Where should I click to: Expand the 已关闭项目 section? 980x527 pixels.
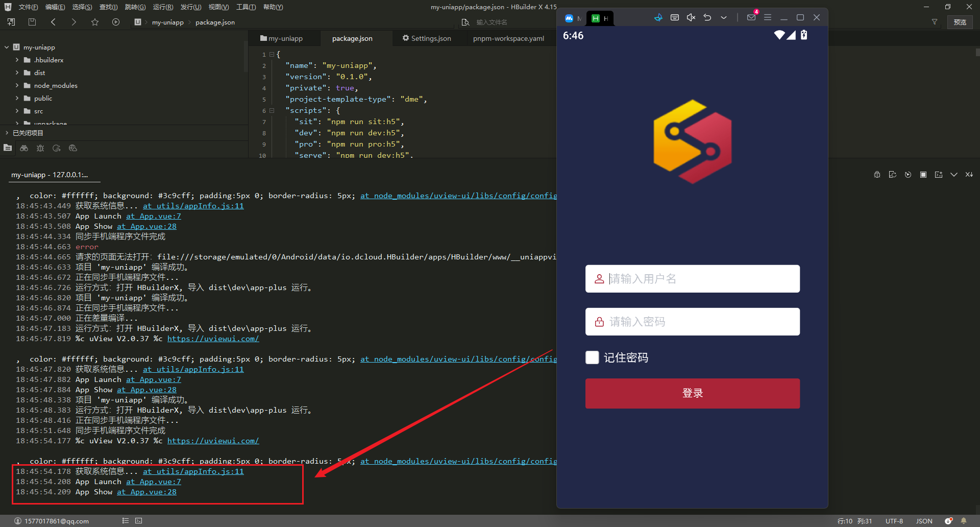(7, 133)
